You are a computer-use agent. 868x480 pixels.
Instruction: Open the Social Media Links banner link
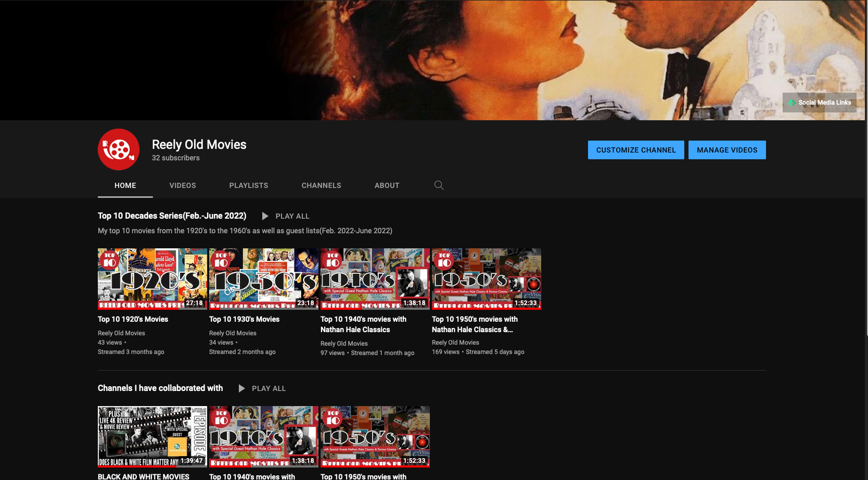[x=820, y=103]
